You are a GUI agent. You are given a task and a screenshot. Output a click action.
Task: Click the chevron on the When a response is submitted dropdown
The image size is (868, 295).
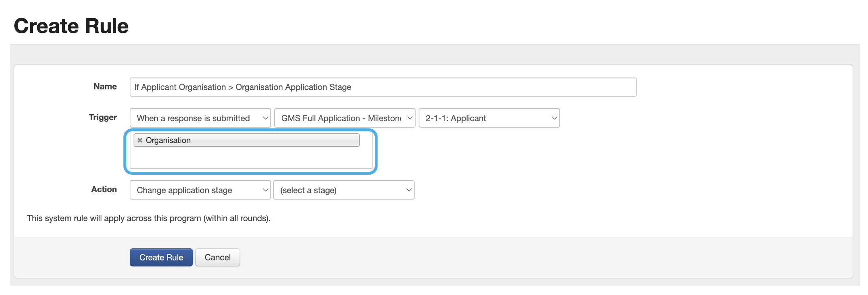coord(265,118)
